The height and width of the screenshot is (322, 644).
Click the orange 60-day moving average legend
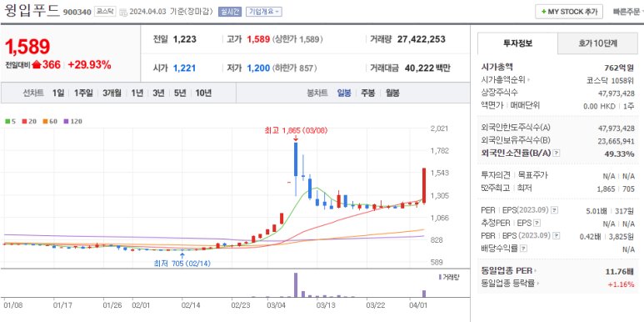pos(50,121)
